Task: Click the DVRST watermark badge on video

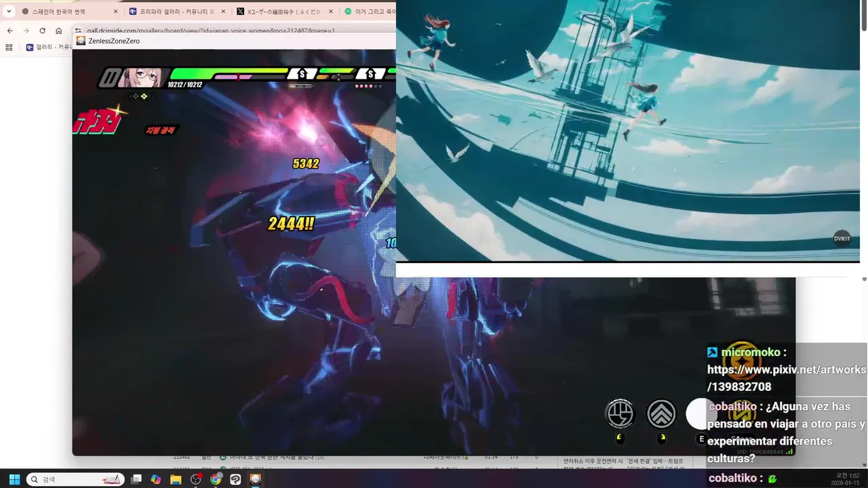Action: coord(842,239)
